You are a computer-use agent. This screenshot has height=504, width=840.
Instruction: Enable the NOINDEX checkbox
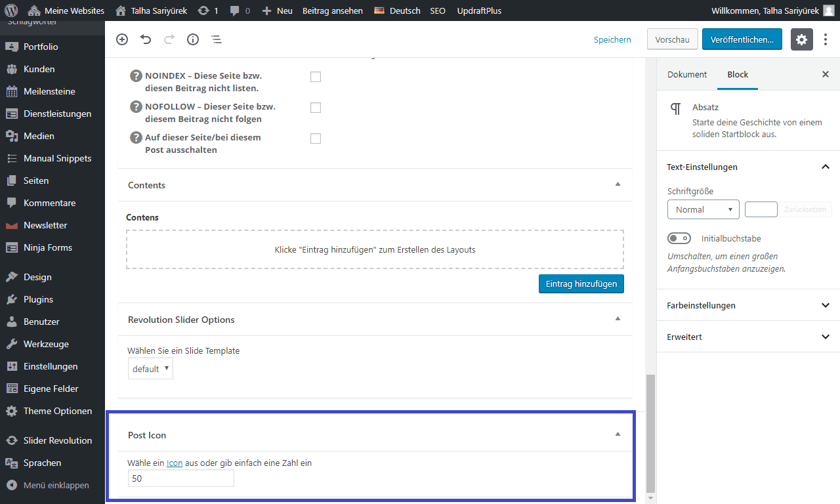(316, 77)
